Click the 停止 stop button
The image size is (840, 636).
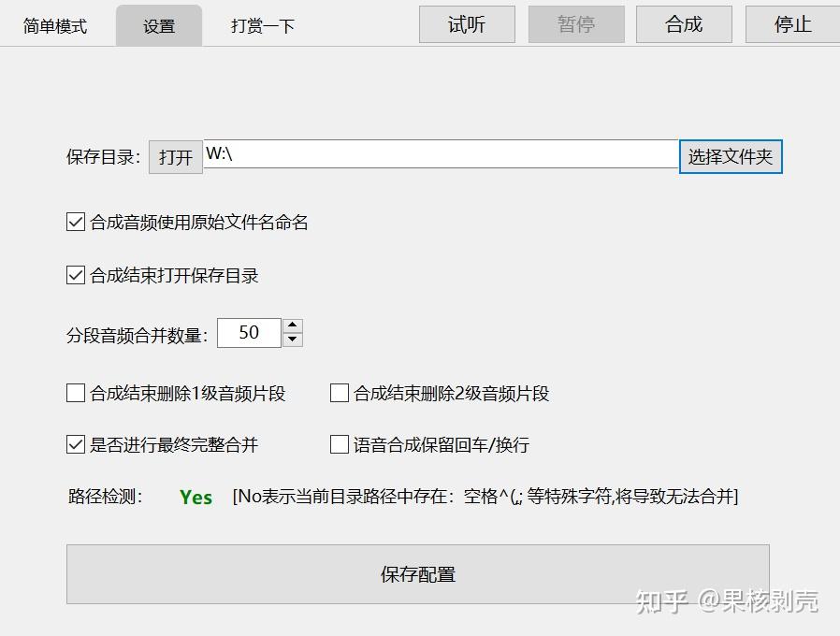click(790, 24)
